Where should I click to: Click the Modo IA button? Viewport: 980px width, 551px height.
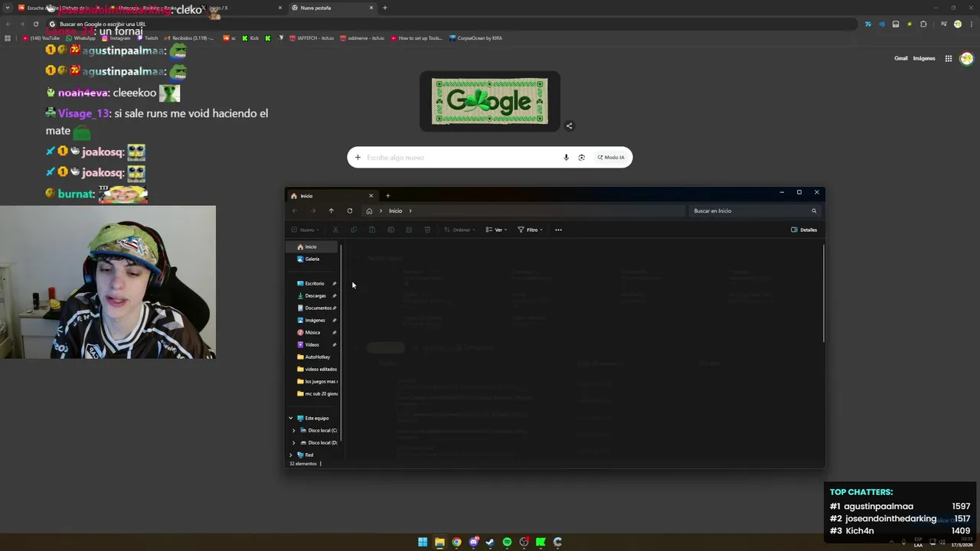pos(611,158)
